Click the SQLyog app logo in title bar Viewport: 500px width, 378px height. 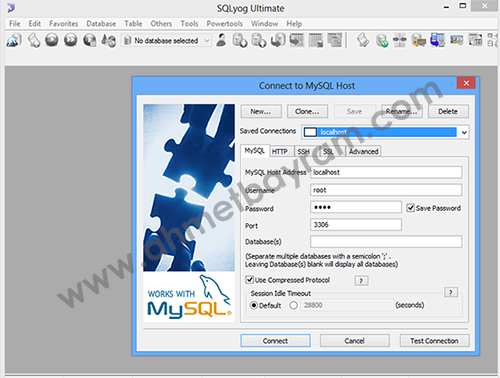[x=11, y=8]
